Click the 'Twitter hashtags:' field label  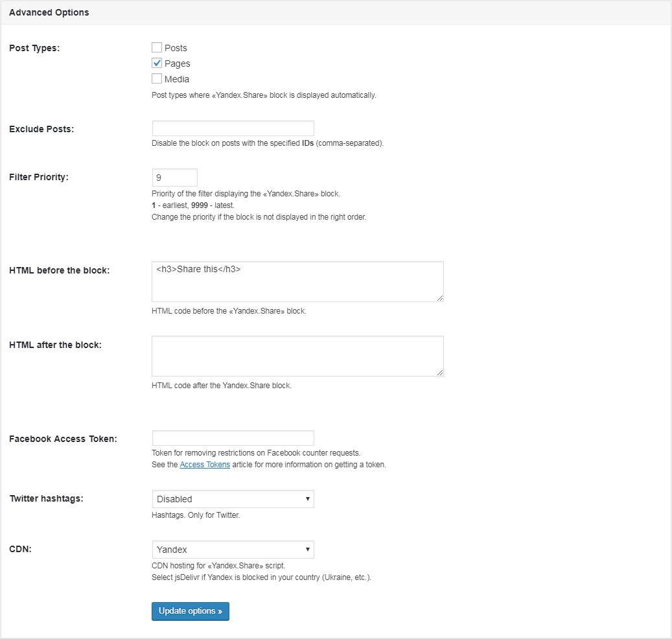point(45,498)
